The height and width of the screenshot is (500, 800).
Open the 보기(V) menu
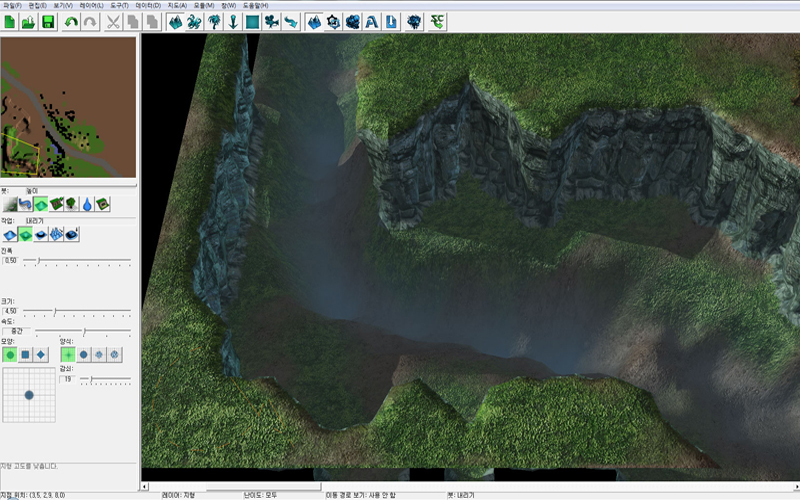[63, 5]
